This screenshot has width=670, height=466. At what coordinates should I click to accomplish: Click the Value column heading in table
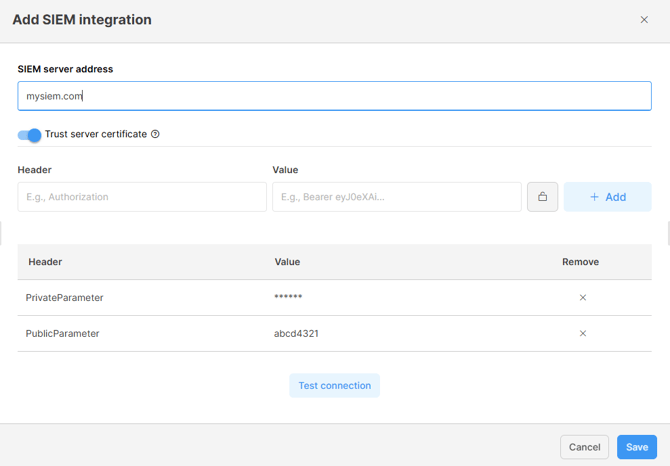(287, 262)
